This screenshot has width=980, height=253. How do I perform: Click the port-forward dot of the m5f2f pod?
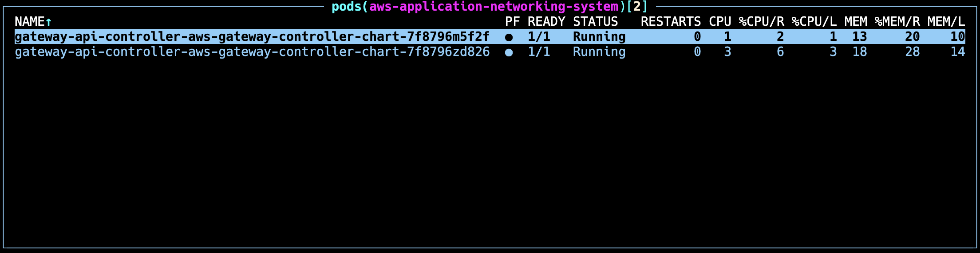tap(509, 37)
